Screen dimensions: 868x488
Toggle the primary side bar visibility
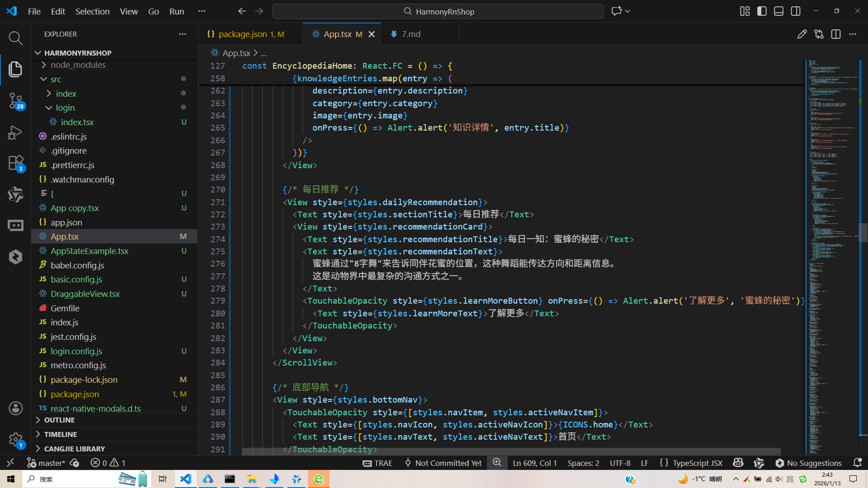point(762,11)
